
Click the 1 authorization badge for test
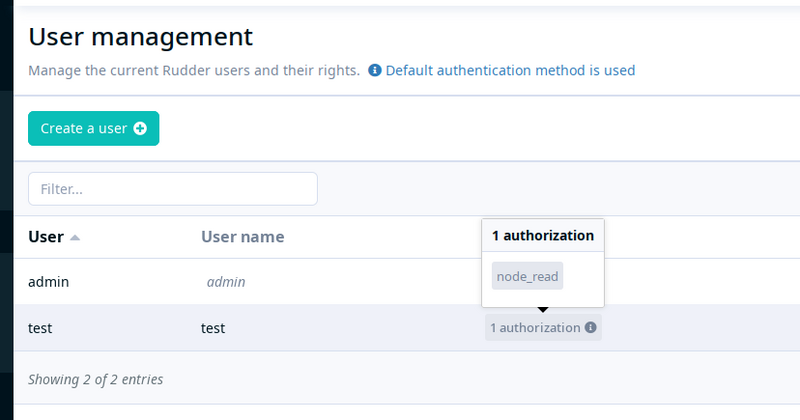coord(543,328)
